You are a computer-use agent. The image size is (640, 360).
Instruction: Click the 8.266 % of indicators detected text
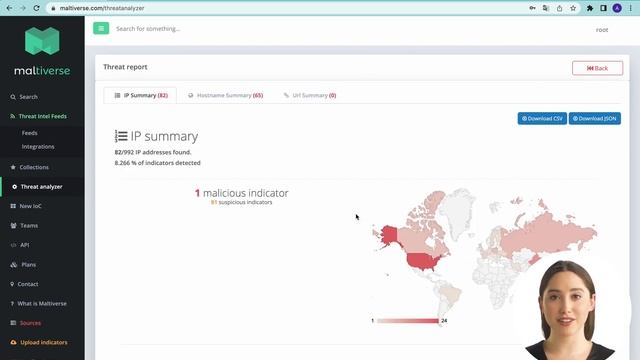157,163
